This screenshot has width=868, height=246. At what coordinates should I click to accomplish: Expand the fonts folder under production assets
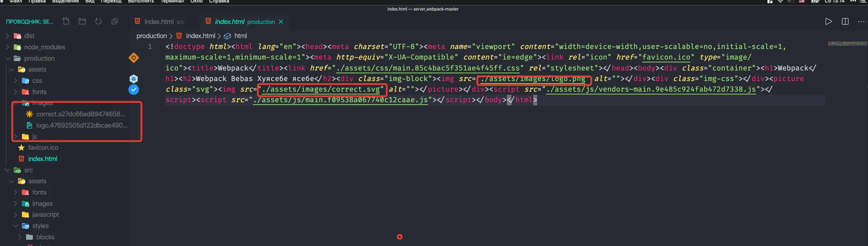tap(15, 92)
